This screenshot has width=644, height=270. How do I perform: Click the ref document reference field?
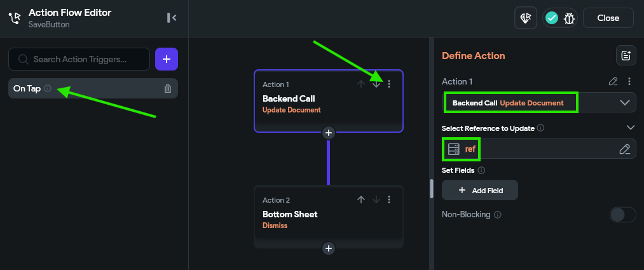click(539, 149)
